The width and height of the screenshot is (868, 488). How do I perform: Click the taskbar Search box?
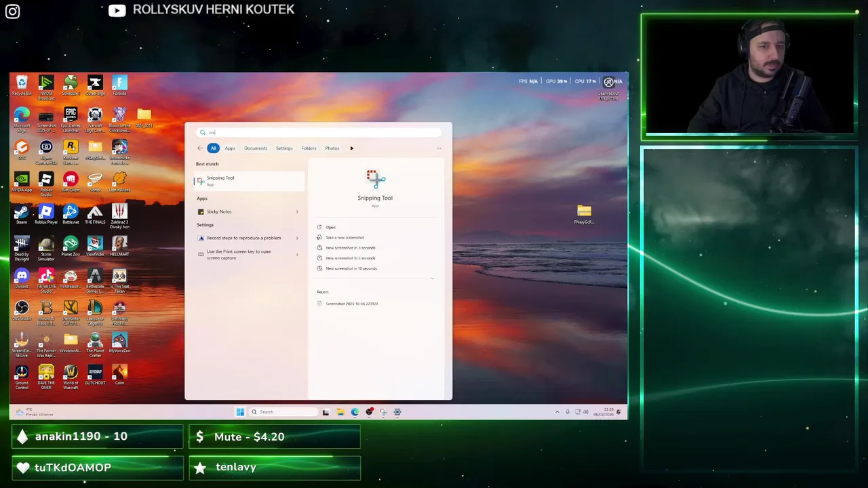283,412
